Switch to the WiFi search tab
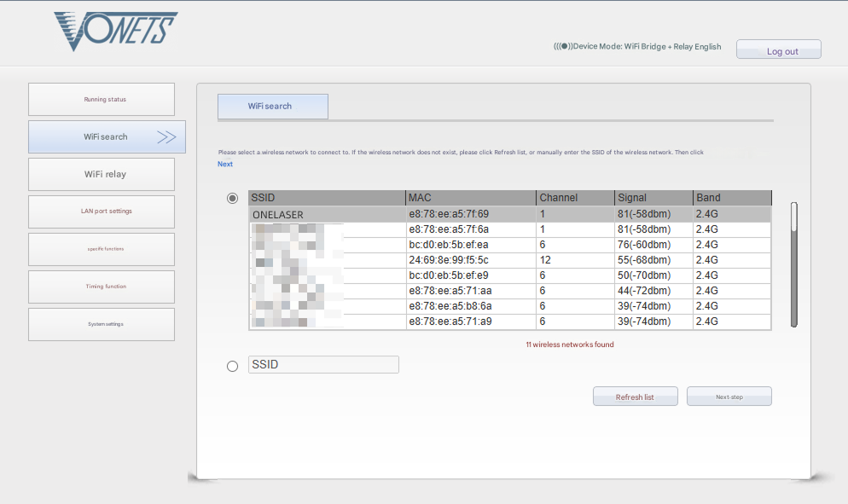 (272, 106)
